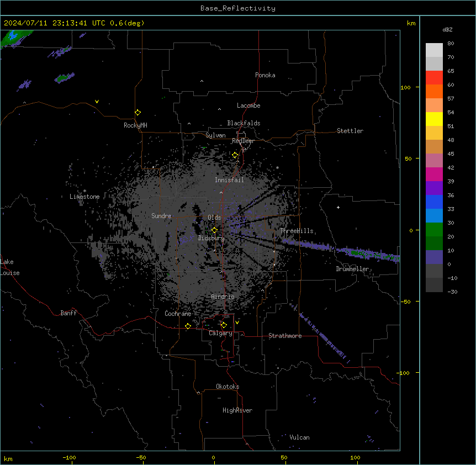Click the RedDeer label
476x465 pixels.
coord(243,141)
